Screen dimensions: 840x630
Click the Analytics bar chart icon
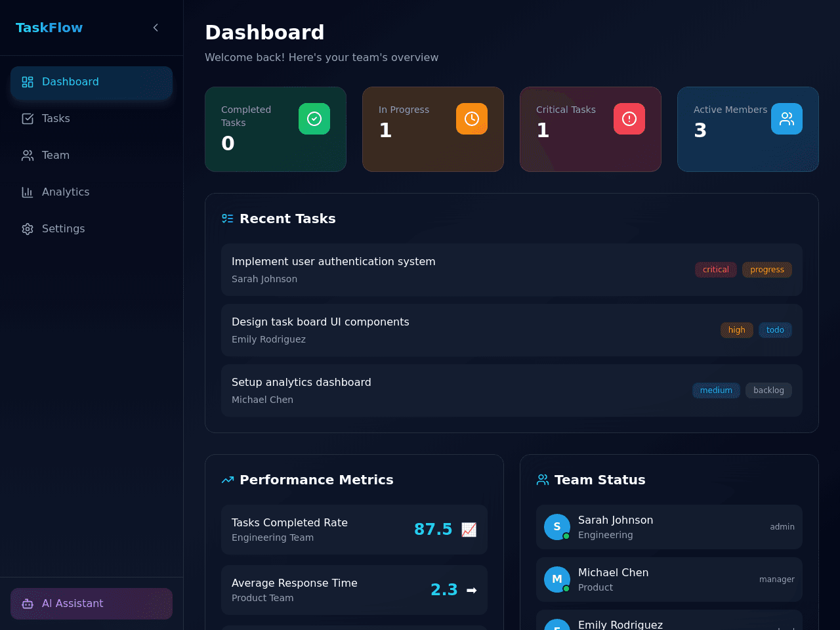coord(28,192)
